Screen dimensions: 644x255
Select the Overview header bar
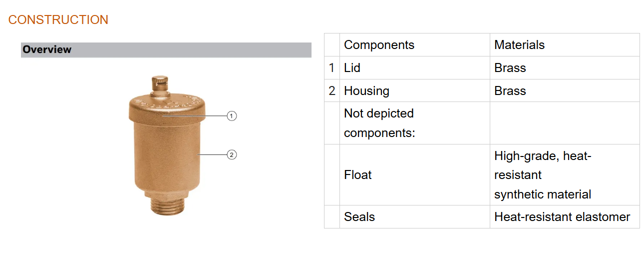[x=166, y=49]
